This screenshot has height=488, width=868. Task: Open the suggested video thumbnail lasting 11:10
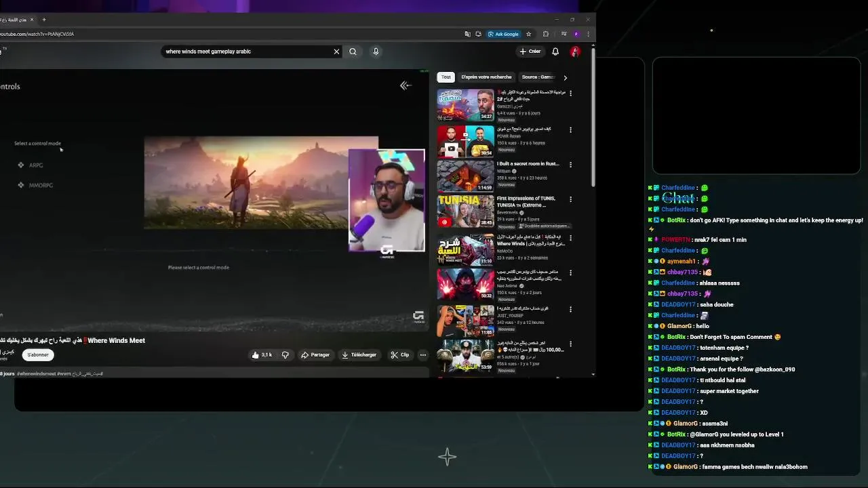465,249
